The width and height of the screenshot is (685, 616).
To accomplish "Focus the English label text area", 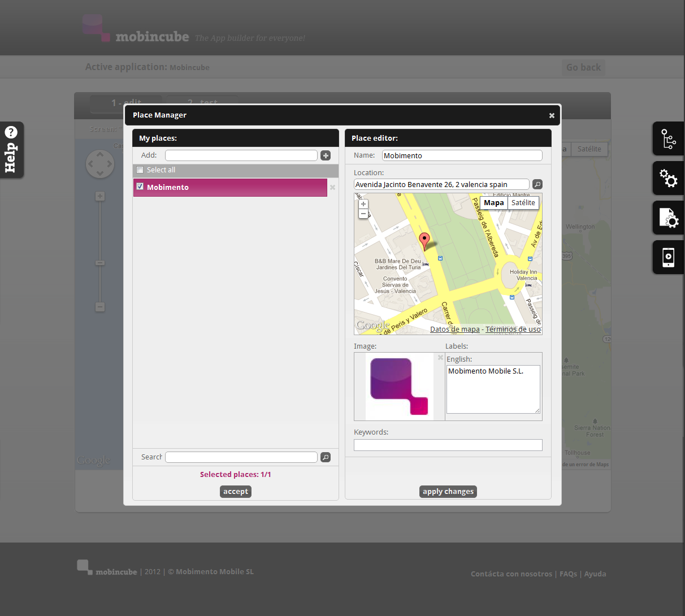I will point(493,389).
